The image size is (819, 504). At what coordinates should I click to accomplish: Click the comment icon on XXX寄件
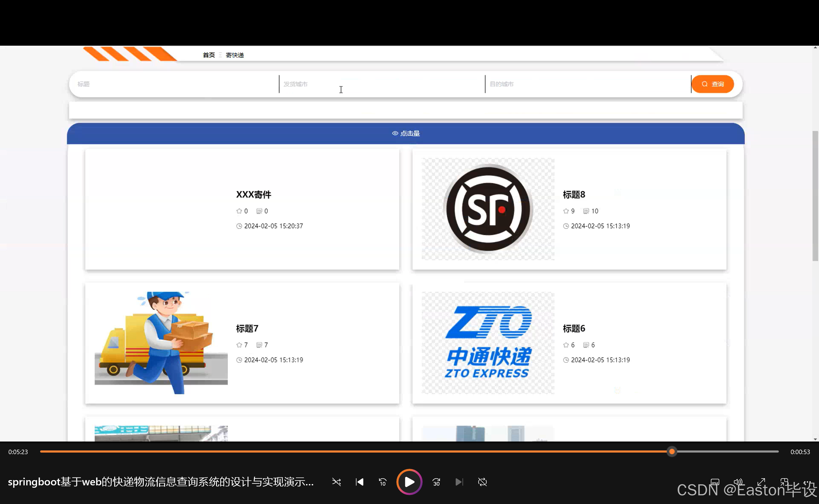click(x=259, y=211)
